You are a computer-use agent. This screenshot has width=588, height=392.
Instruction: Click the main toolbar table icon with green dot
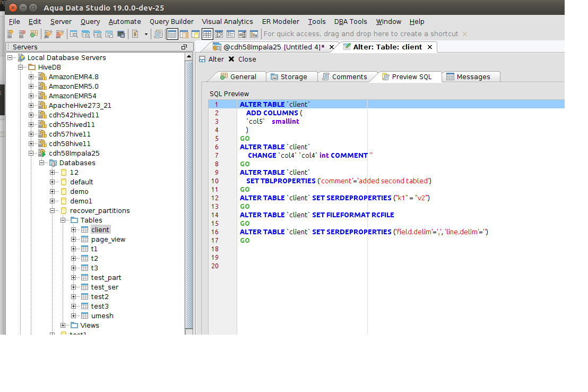pyautogui.click(x=34, y=34)
